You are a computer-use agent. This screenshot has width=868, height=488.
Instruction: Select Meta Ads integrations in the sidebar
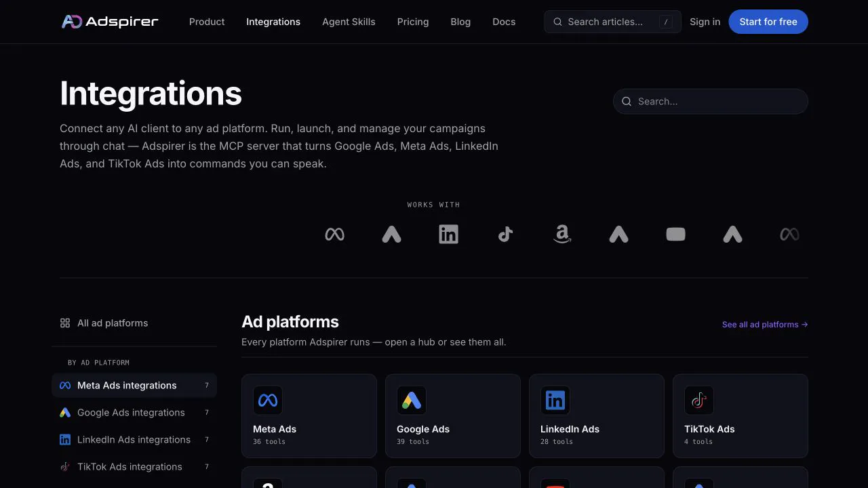134,386
